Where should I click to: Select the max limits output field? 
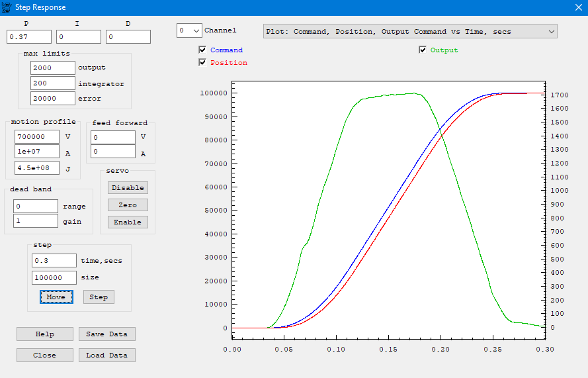pyautogui.click(x=53, y=68)
